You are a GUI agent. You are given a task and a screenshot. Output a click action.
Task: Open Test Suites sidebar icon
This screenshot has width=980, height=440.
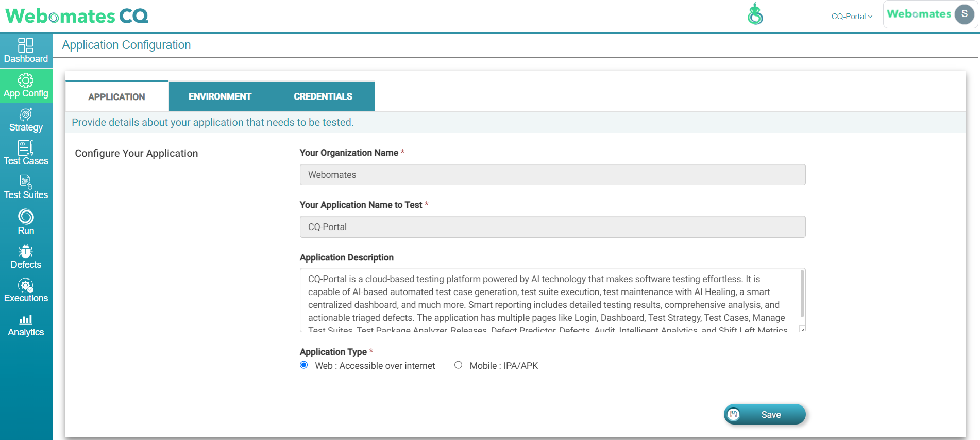point(26,182)
